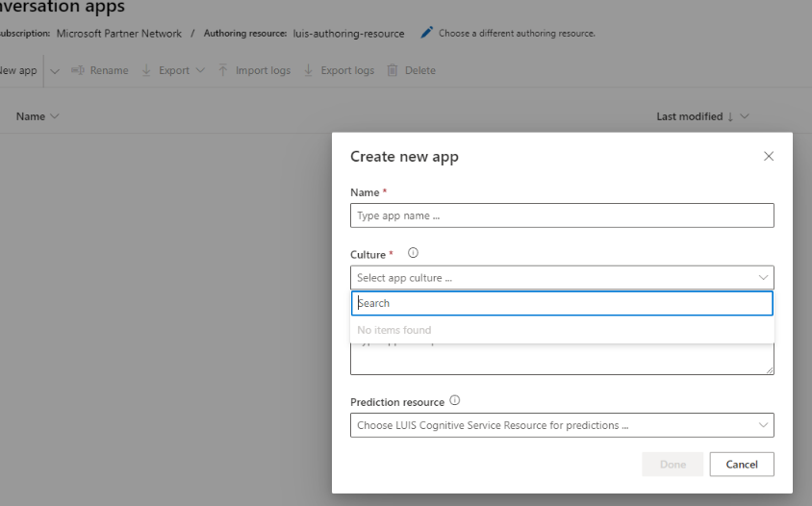Click the app name input field
Image resolution: width=812 pixels, height=506 pixels.
(562, 215)
